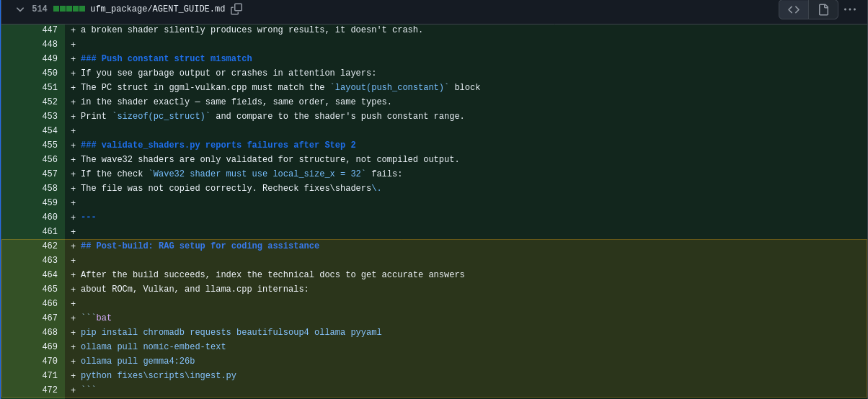Select line number 462
868x399 pixels.
(49, 246)
